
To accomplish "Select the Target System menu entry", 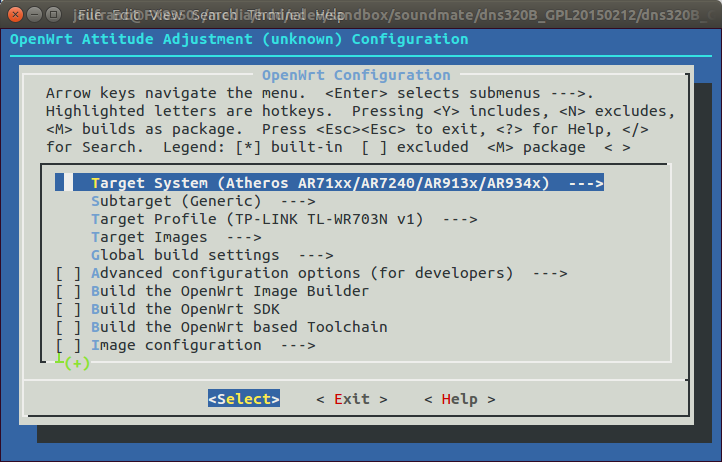I will pos(329,183).
